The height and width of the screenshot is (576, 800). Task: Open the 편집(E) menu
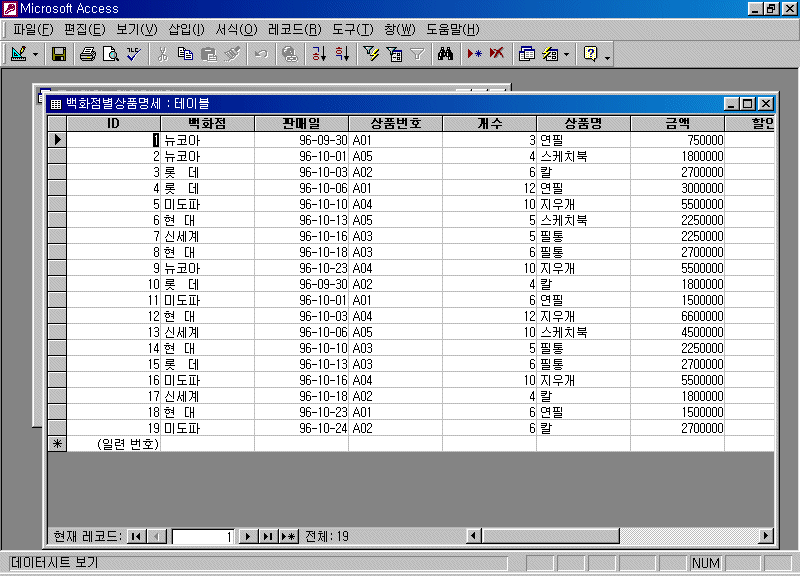click(85, 30)
